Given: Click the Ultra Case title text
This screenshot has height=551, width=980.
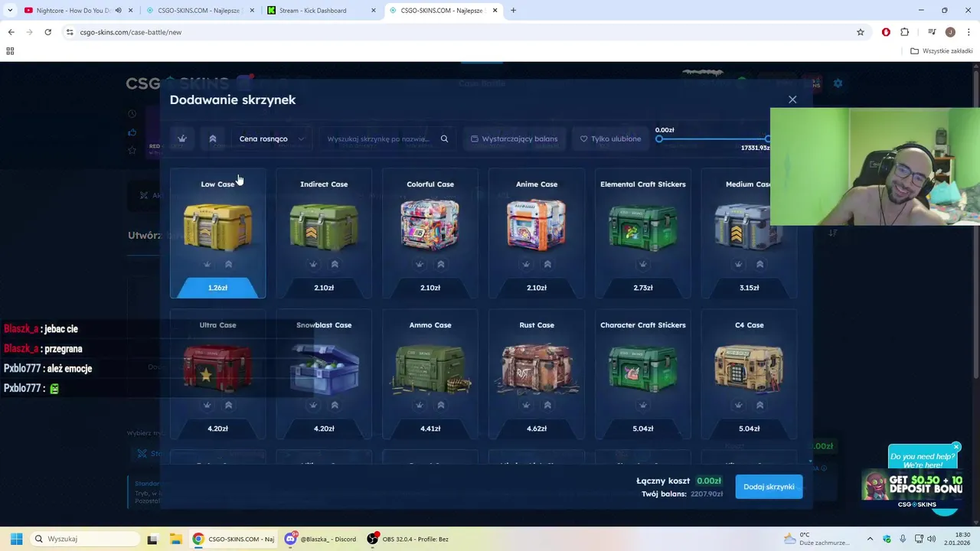Looking at the screenshot, I should tap(217, 325).
